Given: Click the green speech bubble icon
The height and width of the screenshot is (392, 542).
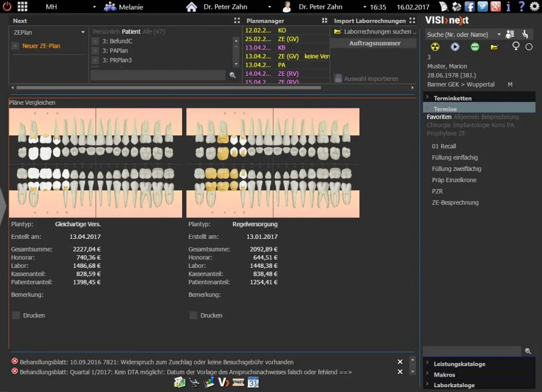Looking at the screenshot, I should tap(475, 47).
